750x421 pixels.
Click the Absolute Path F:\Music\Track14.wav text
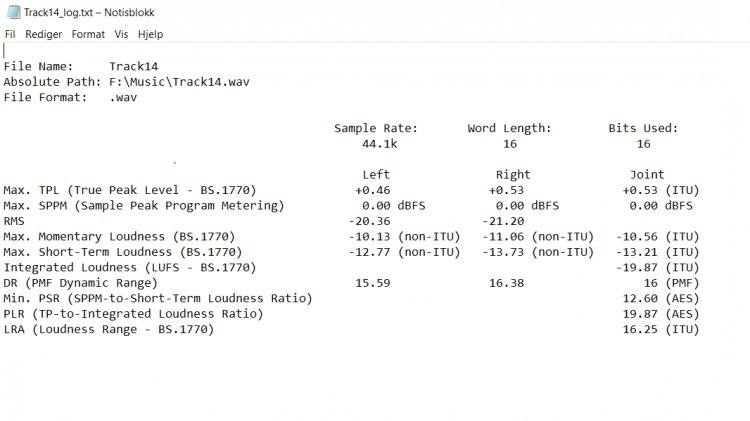(x=126, y=82)
